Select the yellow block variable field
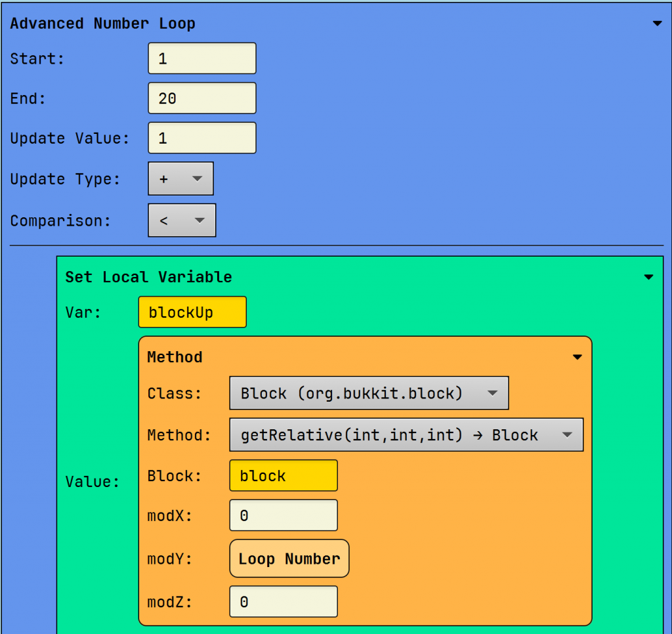 283,476
